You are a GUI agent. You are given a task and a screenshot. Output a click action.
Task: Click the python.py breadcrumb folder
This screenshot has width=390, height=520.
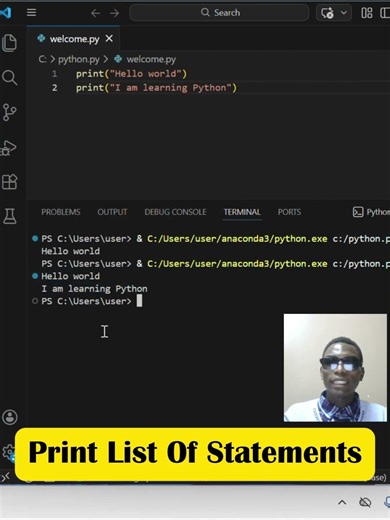click(79, 59)
